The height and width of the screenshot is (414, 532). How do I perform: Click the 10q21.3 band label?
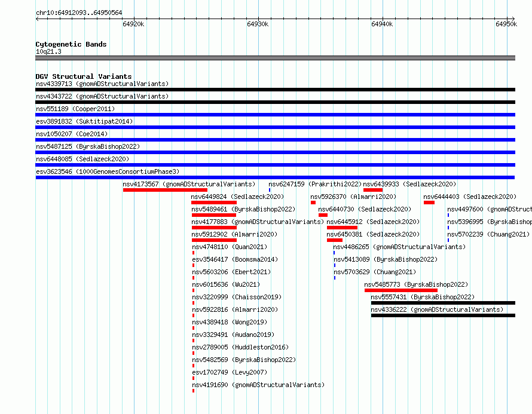pyautogui.click(x=48, y=51)
